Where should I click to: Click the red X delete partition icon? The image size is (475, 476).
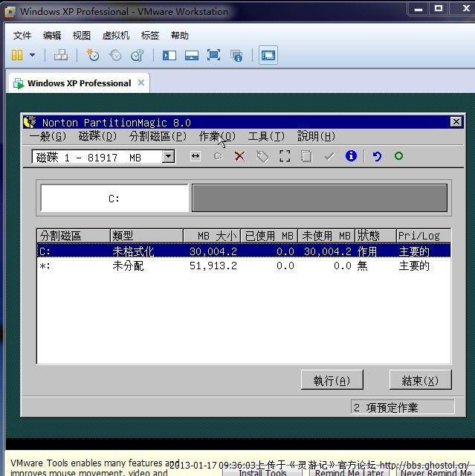click(239, 156)
